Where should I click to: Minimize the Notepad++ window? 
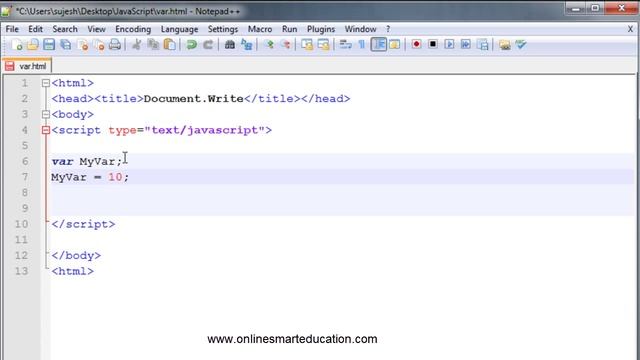(576, 8)
